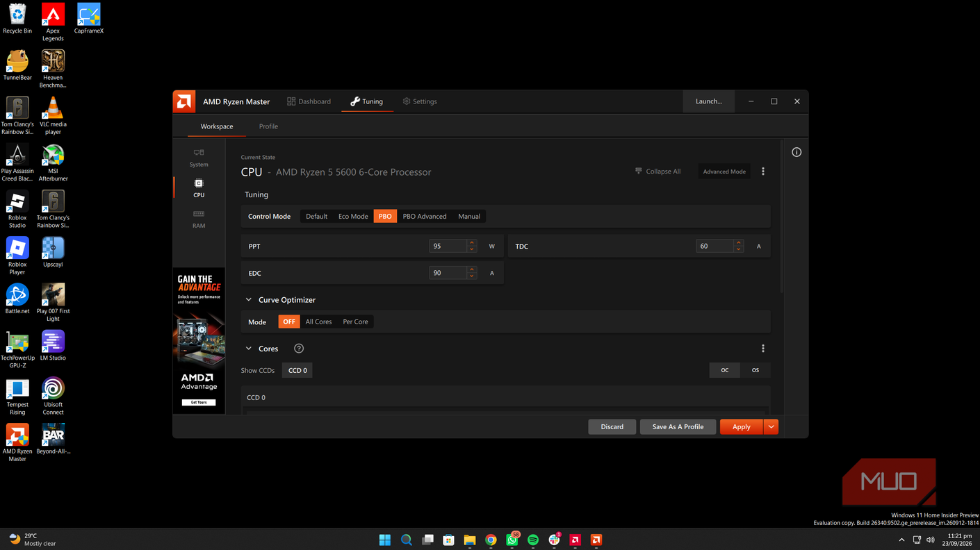Open the Dashboard tab
The image size is (980, 550).
coord(309,101)
